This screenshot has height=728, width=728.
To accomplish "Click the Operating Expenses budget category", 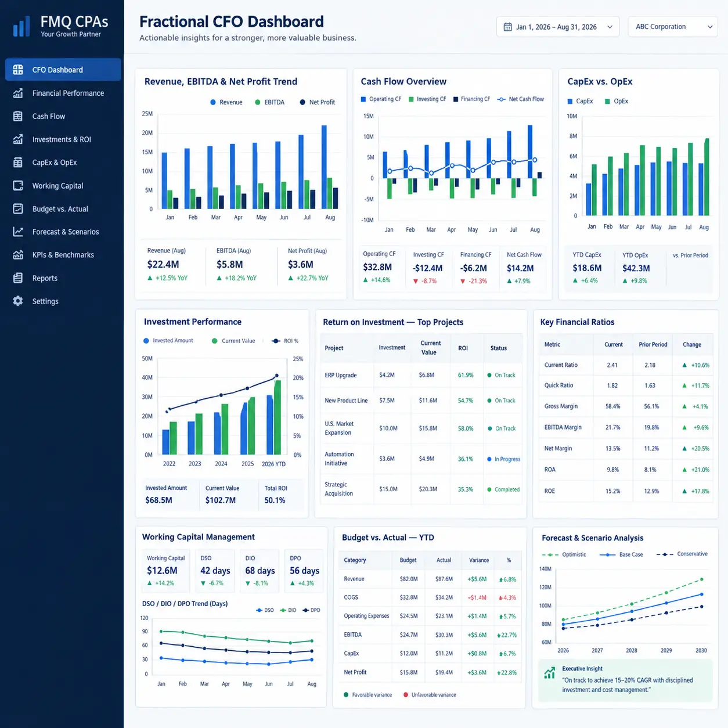I will tap(366, 616).
